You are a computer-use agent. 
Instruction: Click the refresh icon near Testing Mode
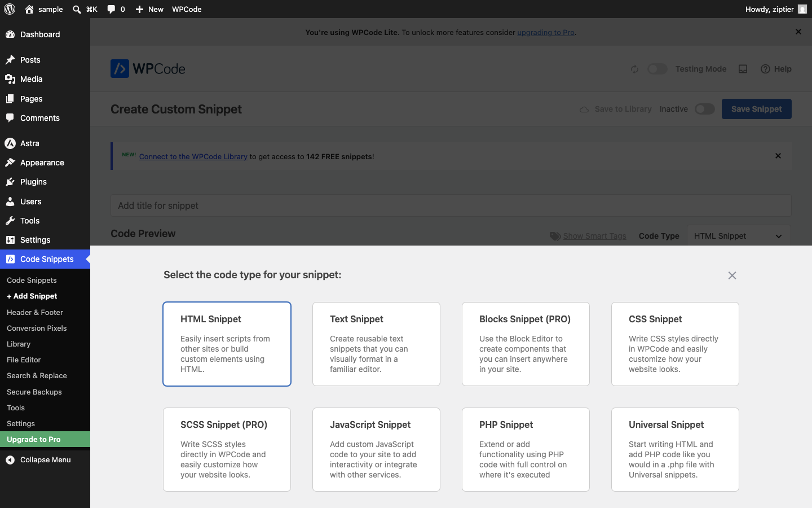click(x=634, y=69)
